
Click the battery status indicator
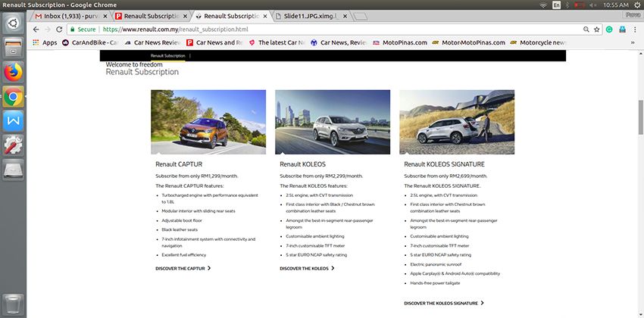580,5
